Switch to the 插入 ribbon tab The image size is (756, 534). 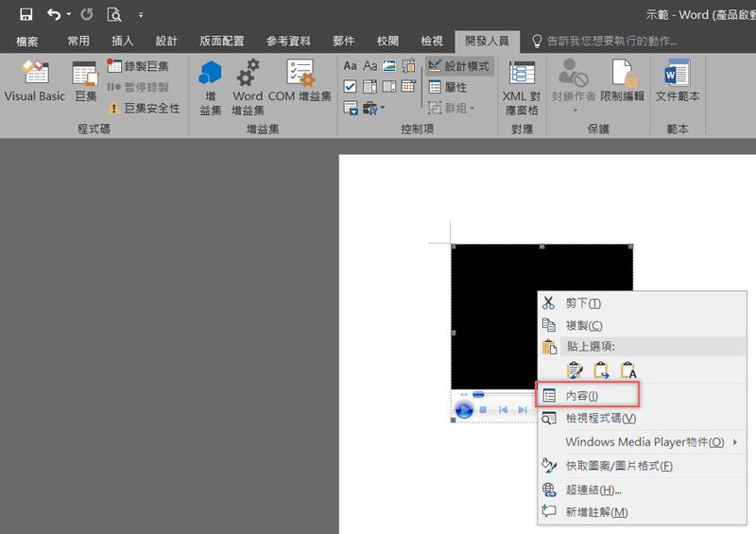(x=123, y=42)
